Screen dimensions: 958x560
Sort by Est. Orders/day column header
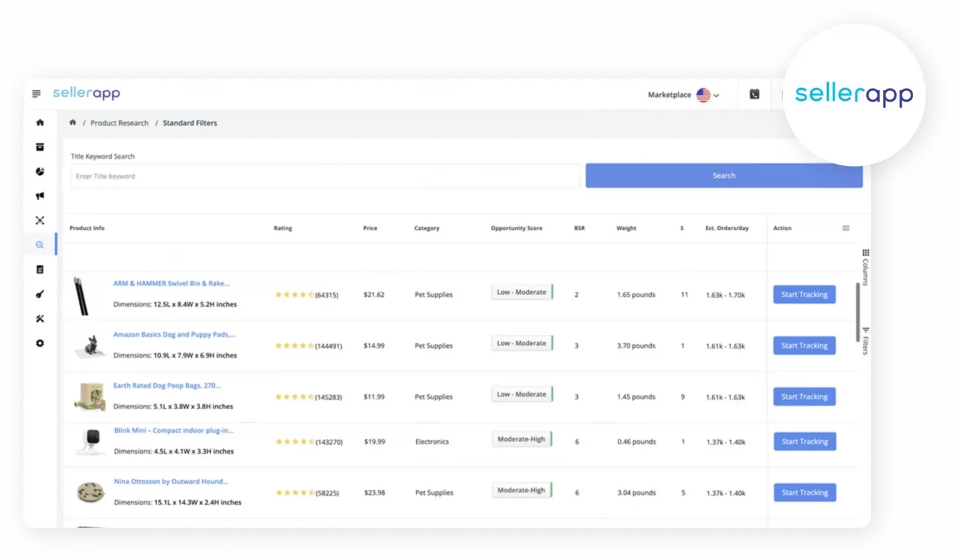click(x=727, y=228)
